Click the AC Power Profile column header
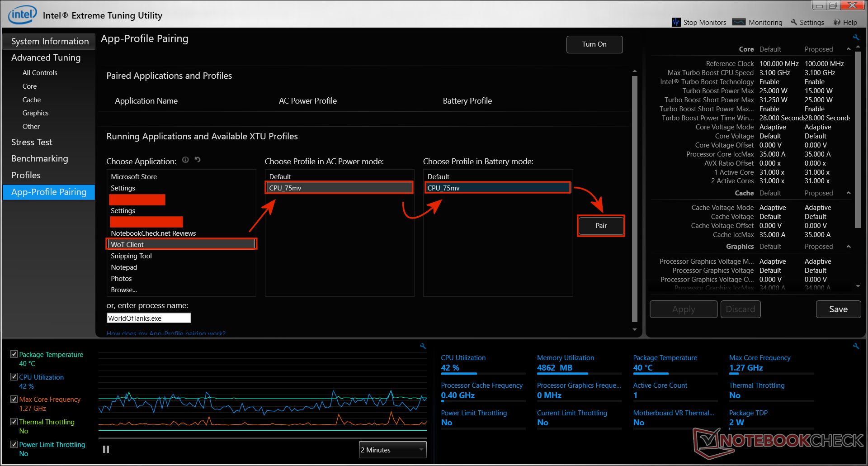 [x=307, y=101]
